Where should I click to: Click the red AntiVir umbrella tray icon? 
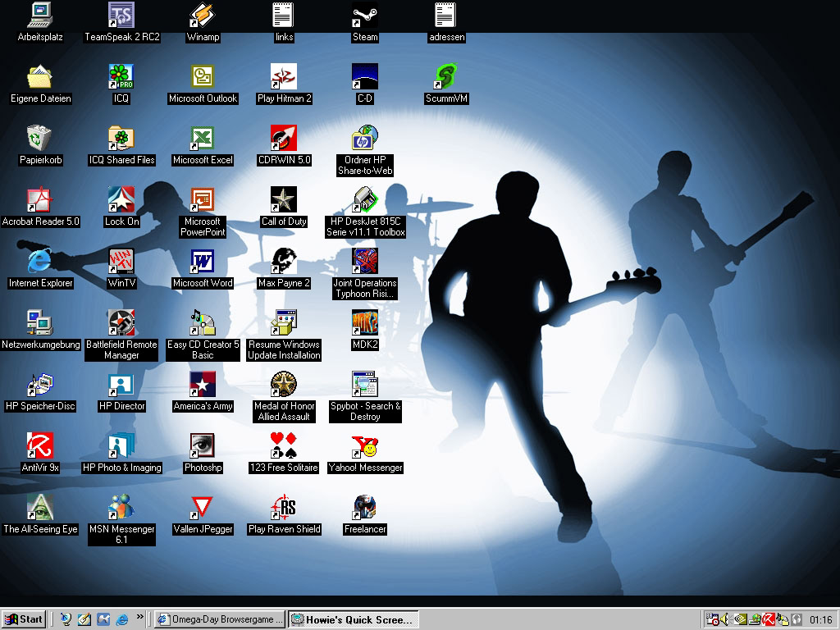(768, 619)
